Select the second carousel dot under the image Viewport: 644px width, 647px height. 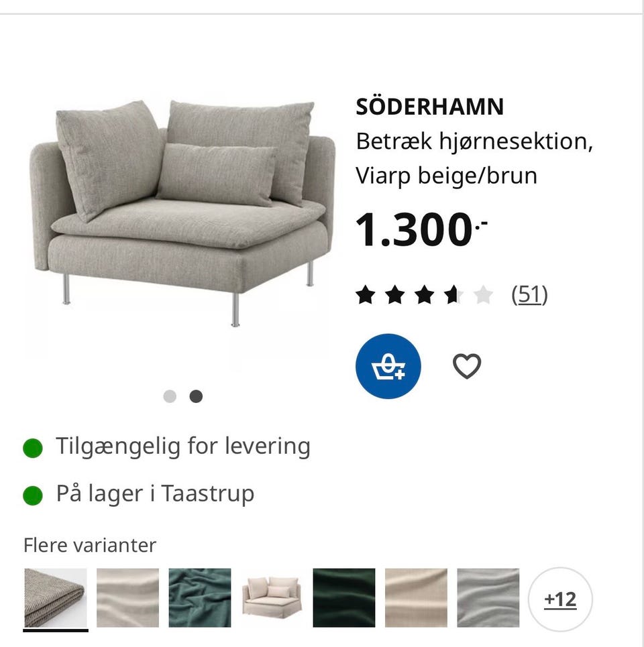[x=196, y=396]
